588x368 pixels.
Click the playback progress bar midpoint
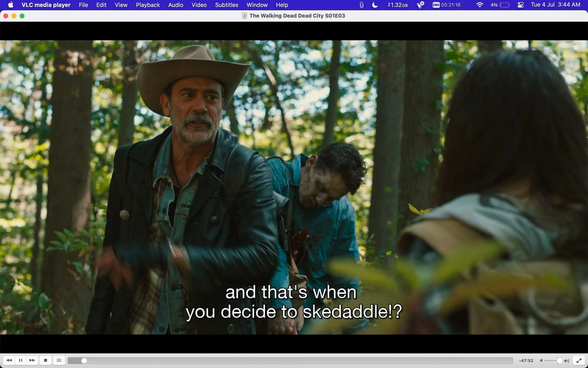(x=290, y=361)
